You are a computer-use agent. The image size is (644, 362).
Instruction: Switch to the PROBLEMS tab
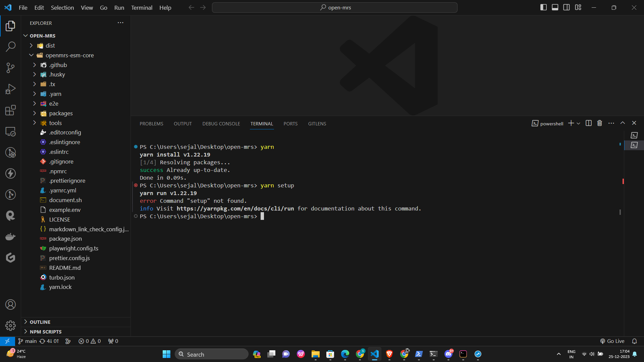click(152, 124)
